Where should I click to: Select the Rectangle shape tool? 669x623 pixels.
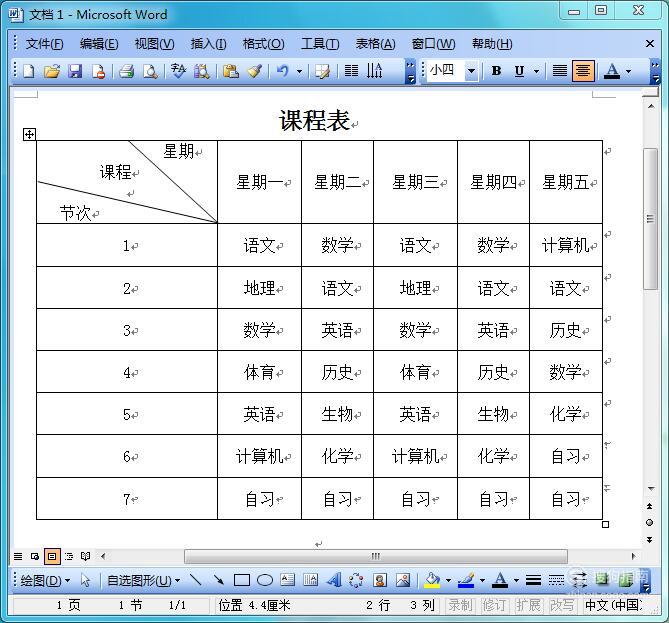click(242, 580)
